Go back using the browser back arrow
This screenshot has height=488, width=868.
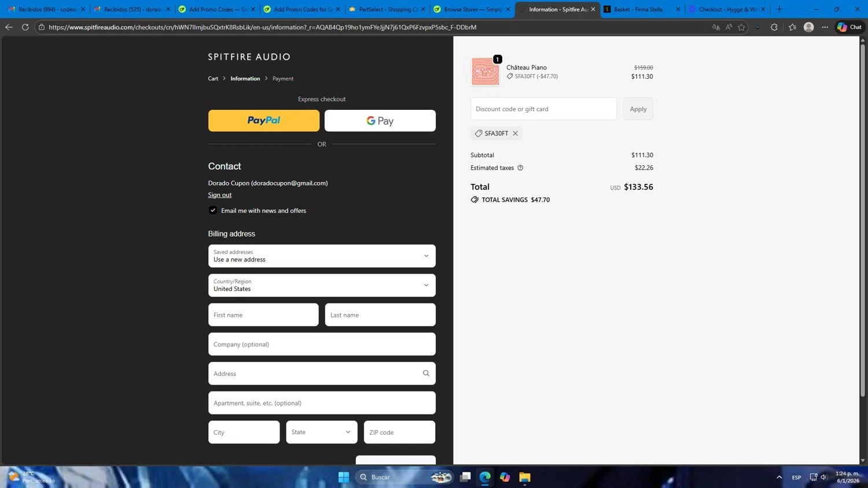[x=9, y=27]
